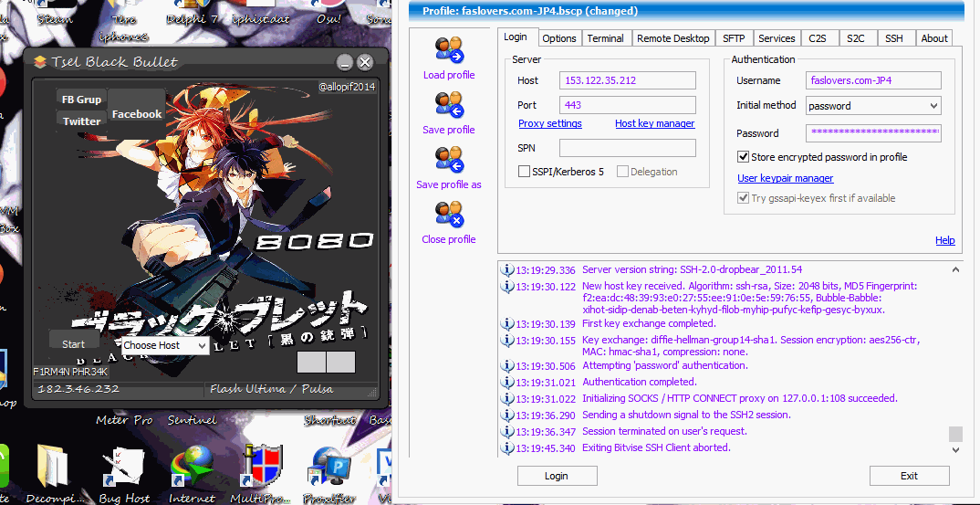Click the Close profile icon

pos(449,214)
